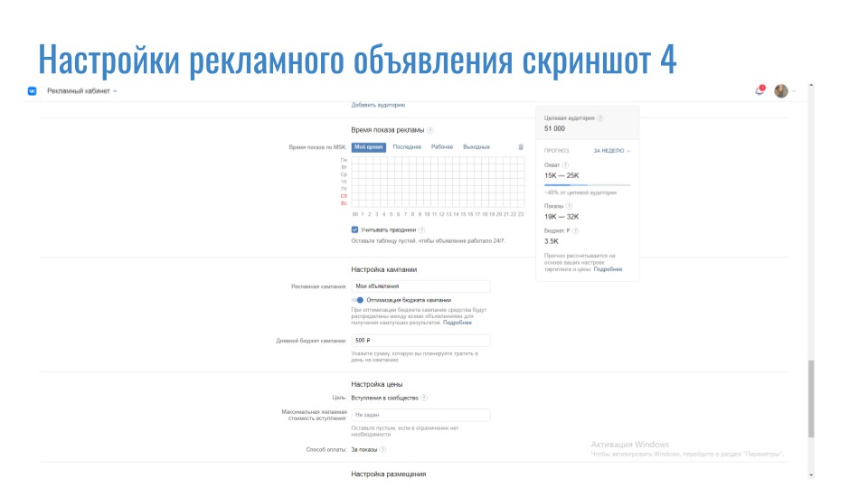The image size is (868, 488).
Task: Show help for Время показа рекламы
Action: [430, 130]
